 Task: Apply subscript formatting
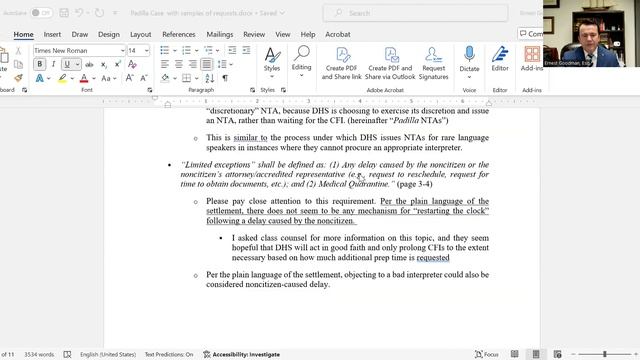(x=104, y=64)
